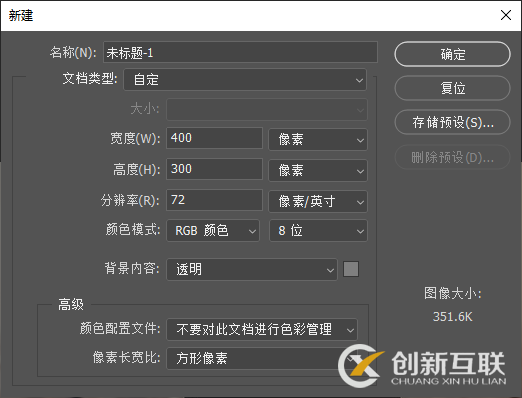522x398 pixels.
Task: Click the chevron arrow of the 文档类型 dropdown
Action: (x=359, y=80)
